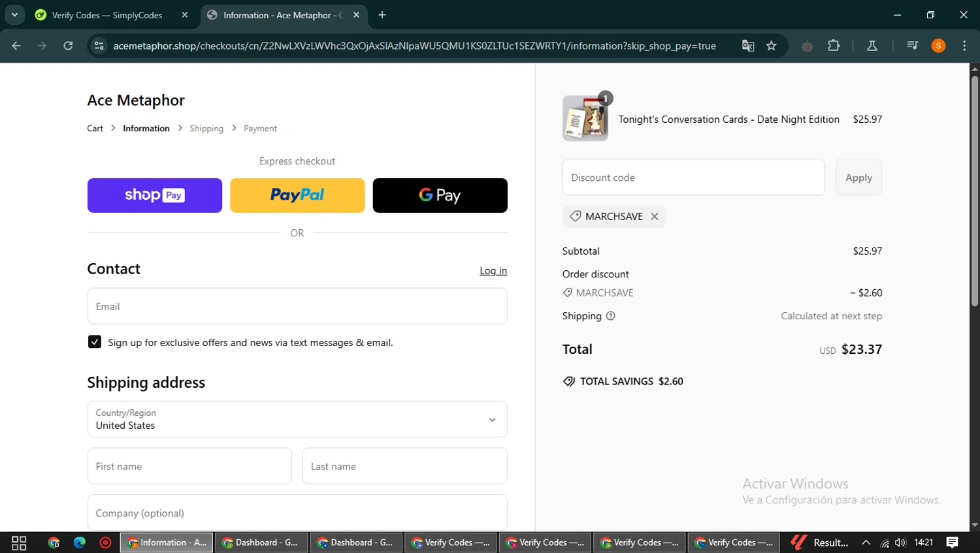
Task: Focus the Company (optional) field
Action: pyautogui.click(x=297, y=513)
